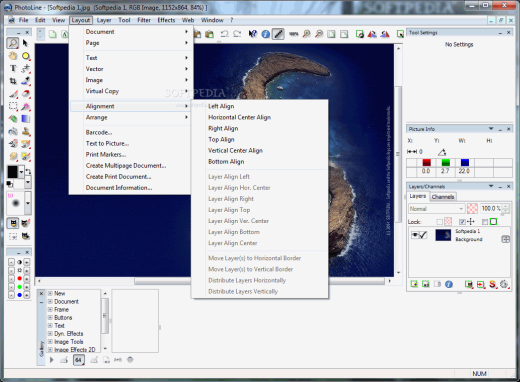The height and width of the screenshot is (382, 520).
Task: Click the minus button in the red channel row
Action: pyautogui.click(x=11, y=278)
